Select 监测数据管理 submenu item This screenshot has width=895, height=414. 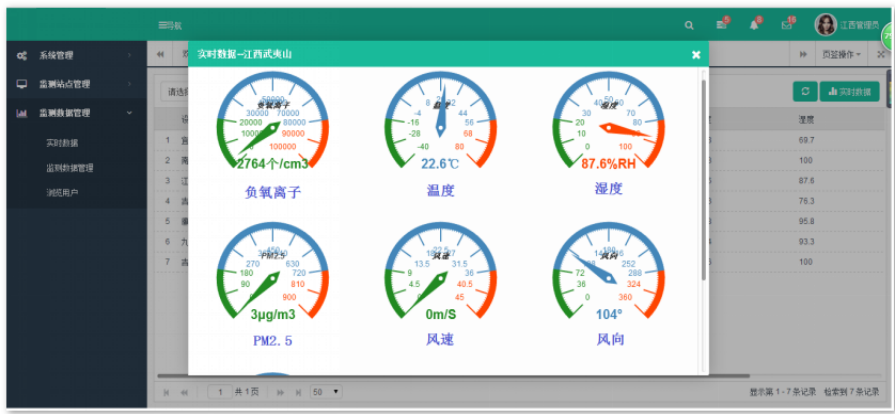tap(69, 168)
